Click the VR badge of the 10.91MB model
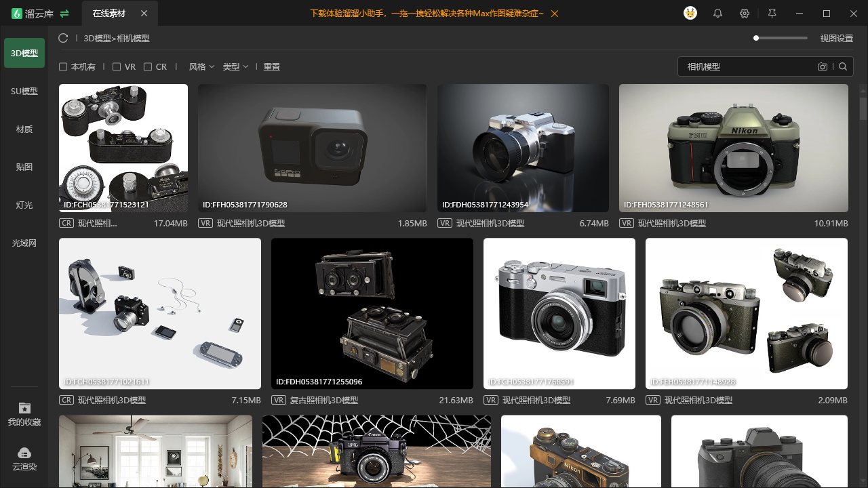Viewport: 868px width, 488px height. point(627,223)
